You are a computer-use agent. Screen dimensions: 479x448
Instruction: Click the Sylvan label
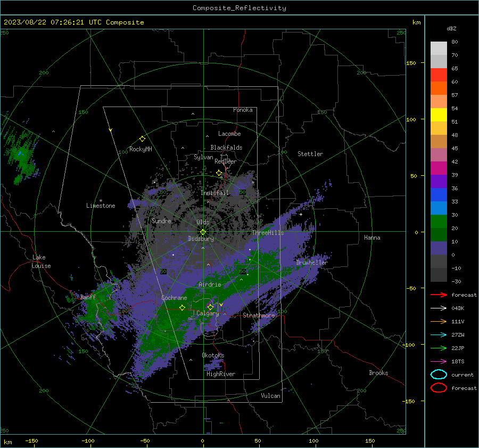point(203,157)
